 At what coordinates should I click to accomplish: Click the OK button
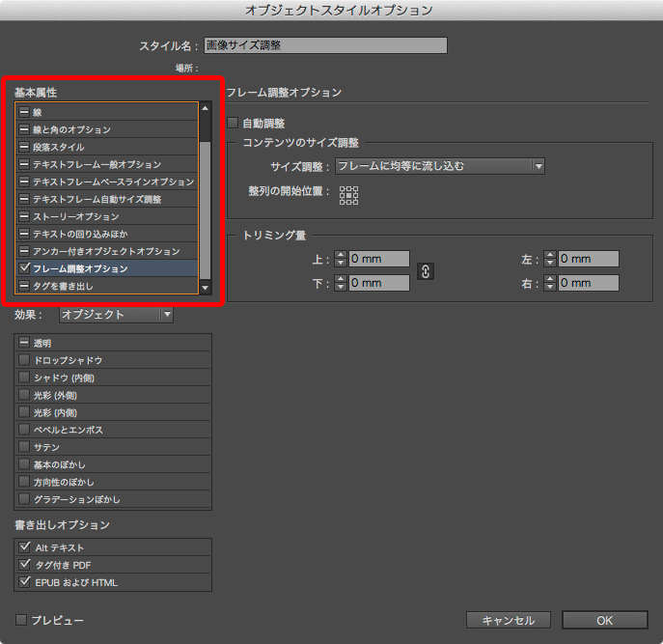click(x=604, y=620)
